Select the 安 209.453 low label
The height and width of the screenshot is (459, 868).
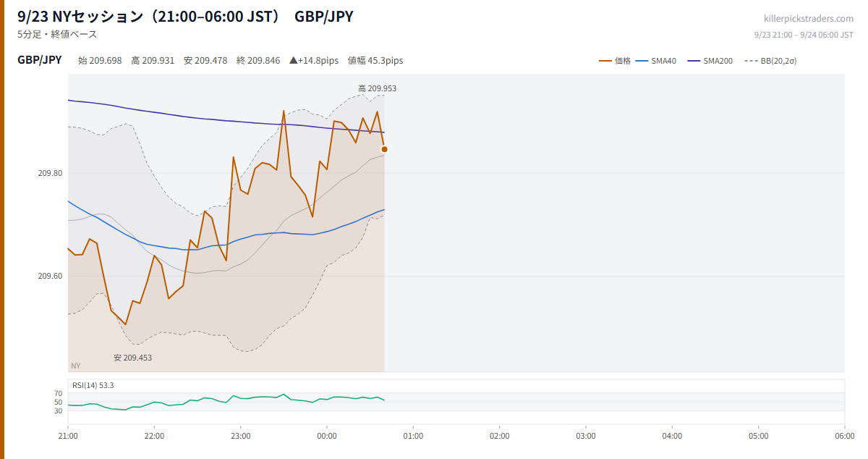pos(132,358)
